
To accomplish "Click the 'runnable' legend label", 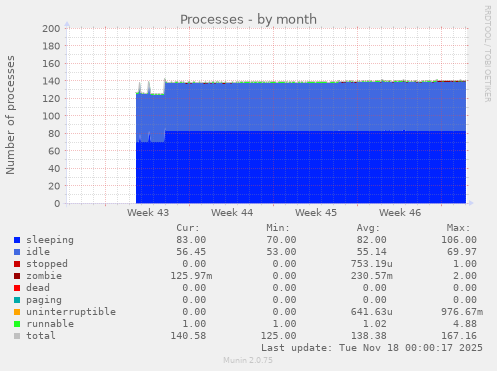I will click(x=50, y=324).
